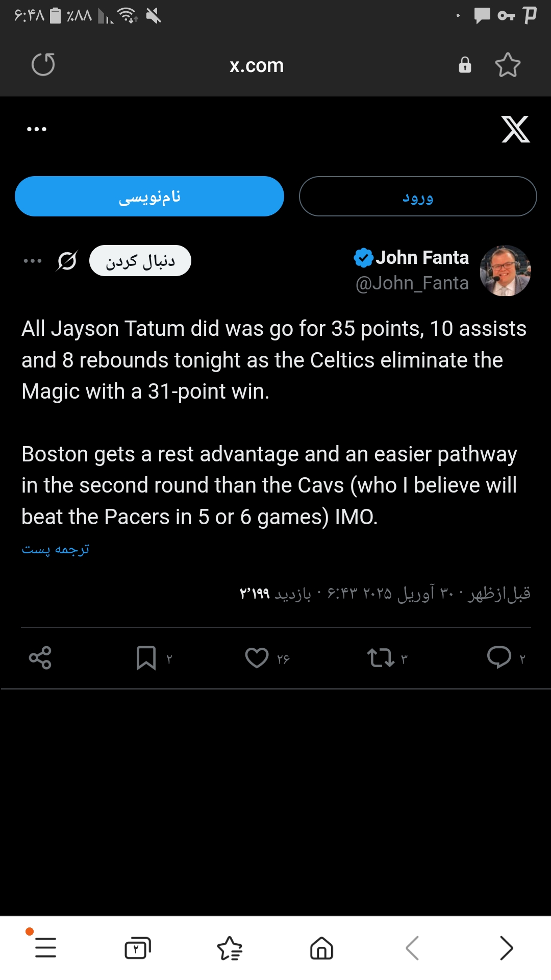The width and height of the screenshot is (551, 980).
Task: Bookmark the post with the bookmark icon
Action: click(146, 657)
